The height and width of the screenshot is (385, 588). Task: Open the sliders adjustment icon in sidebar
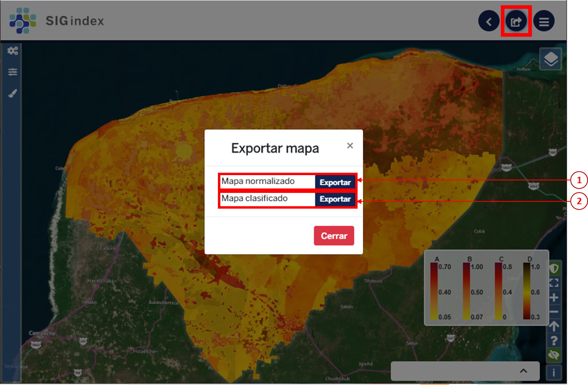click(13, 72)
